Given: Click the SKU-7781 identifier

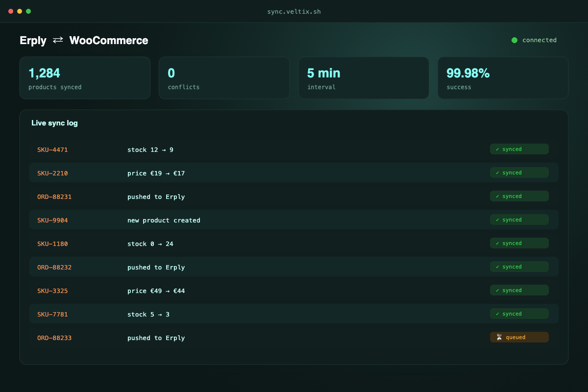Looking at the screenshot, I should coord(52,315).
